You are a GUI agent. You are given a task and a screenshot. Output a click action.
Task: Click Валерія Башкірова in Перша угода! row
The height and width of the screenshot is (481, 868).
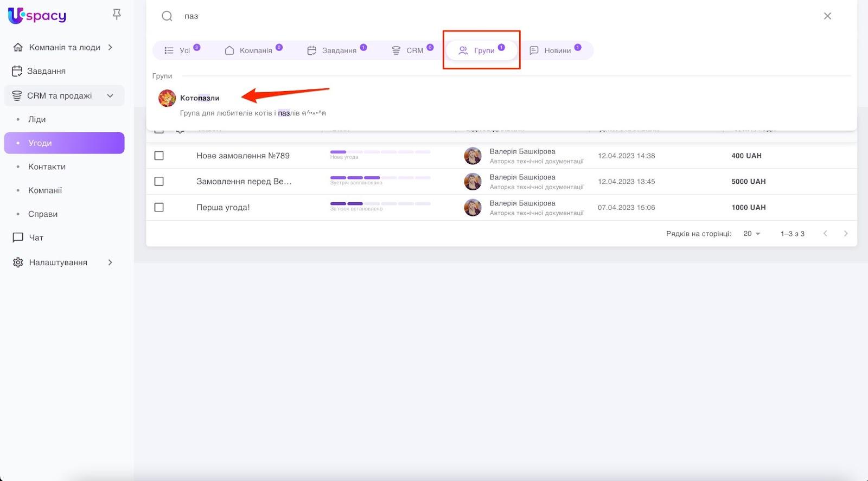[x=522, y=203]
